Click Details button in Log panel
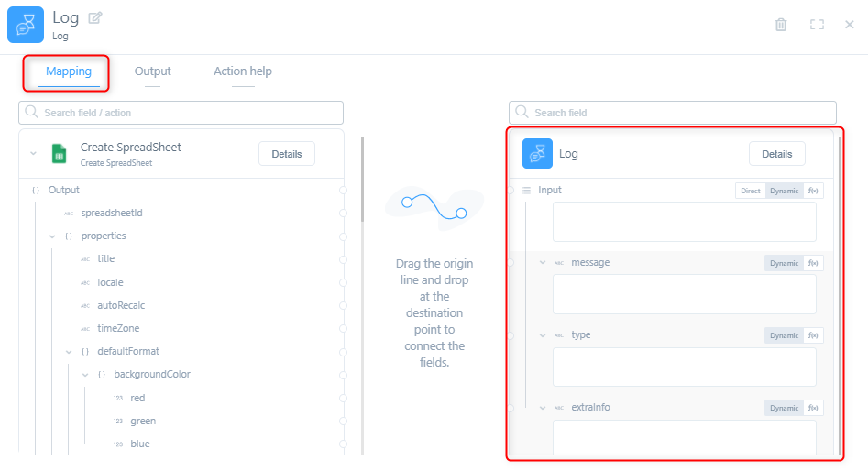868x471 pixels. pyautogui.click(x=776, y=154)
